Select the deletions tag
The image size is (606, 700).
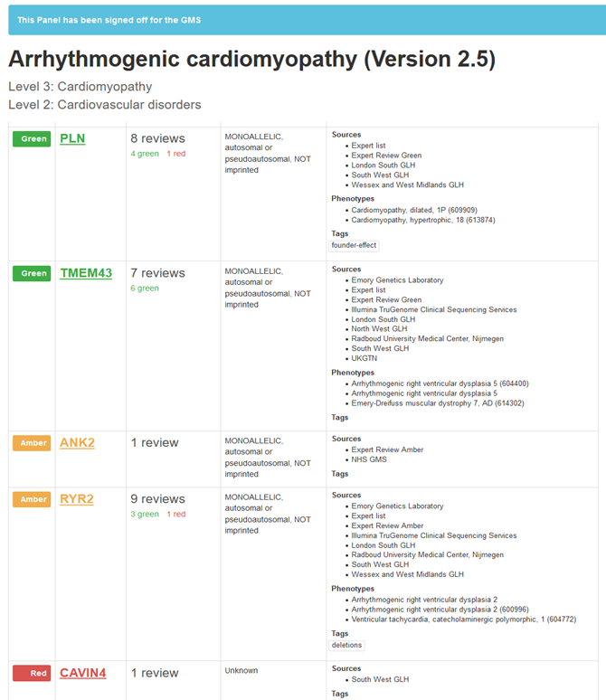click(x=346, y=645)
